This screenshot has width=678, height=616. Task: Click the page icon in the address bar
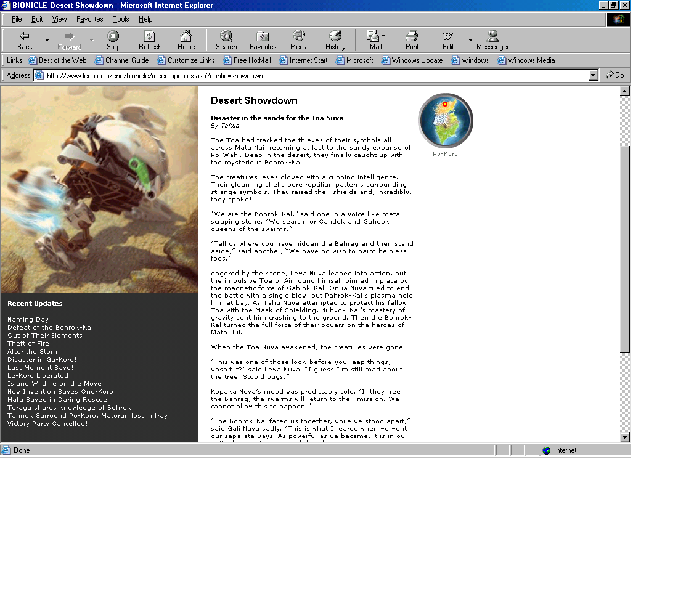pos(39,75)
